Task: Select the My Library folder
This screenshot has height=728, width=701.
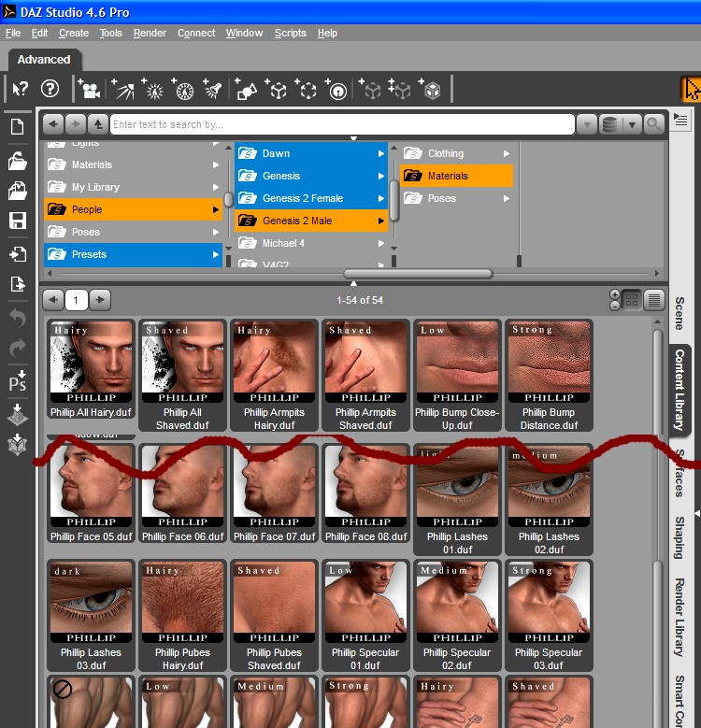Action: click(134, 187)
